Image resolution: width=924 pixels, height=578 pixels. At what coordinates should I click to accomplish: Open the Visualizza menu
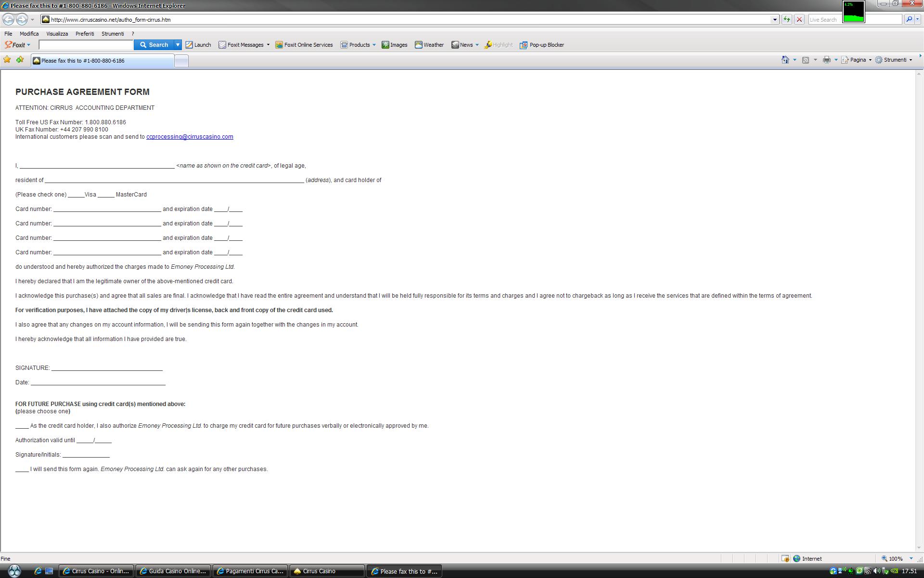tap(57, 34)
